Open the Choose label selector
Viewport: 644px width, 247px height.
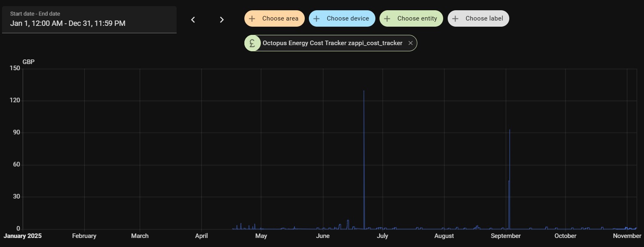tap(484, 18)
